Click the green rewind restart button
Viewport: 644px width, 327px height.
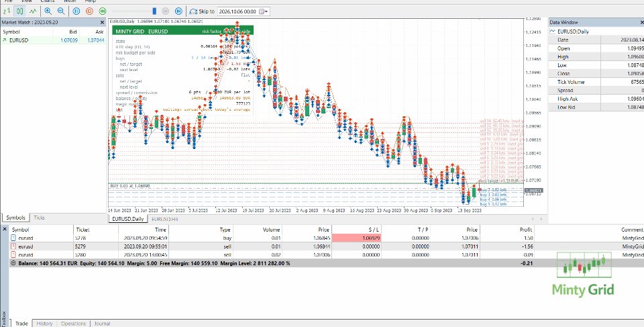(x=102, y=11)
